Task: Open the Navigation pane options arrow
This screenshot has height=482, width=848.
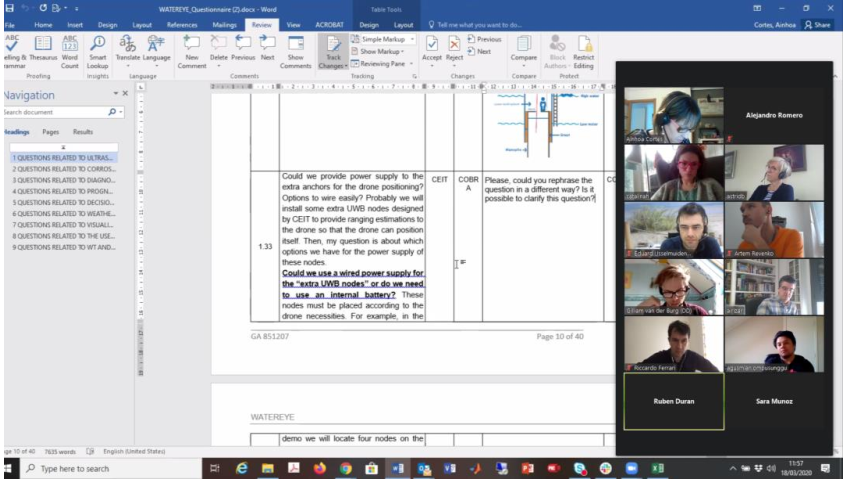Action: tap(115, 94)
